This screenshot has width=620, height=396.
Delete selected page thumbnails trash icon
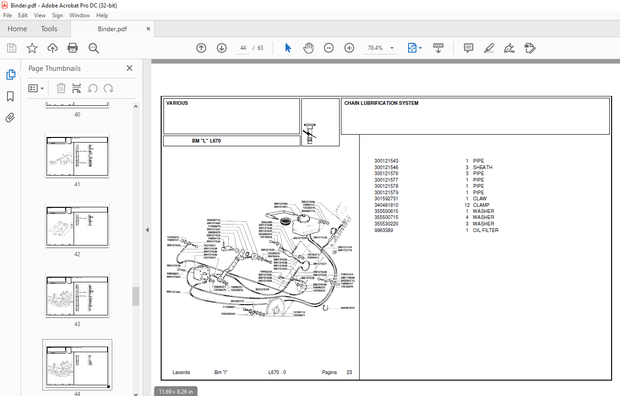tap(61, 88)
